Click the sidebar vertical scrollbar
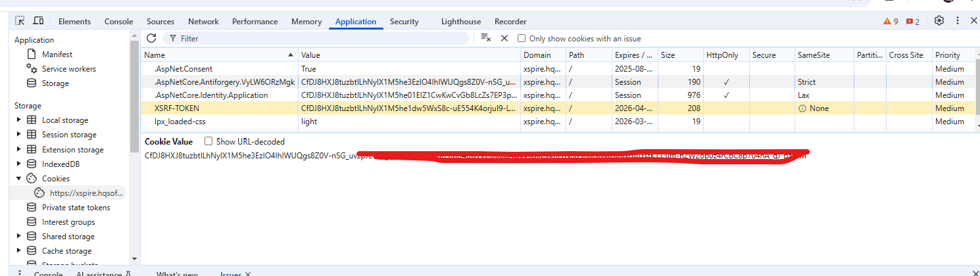The width and height of the screenshot is (980, 276). (x=134, y=99)
